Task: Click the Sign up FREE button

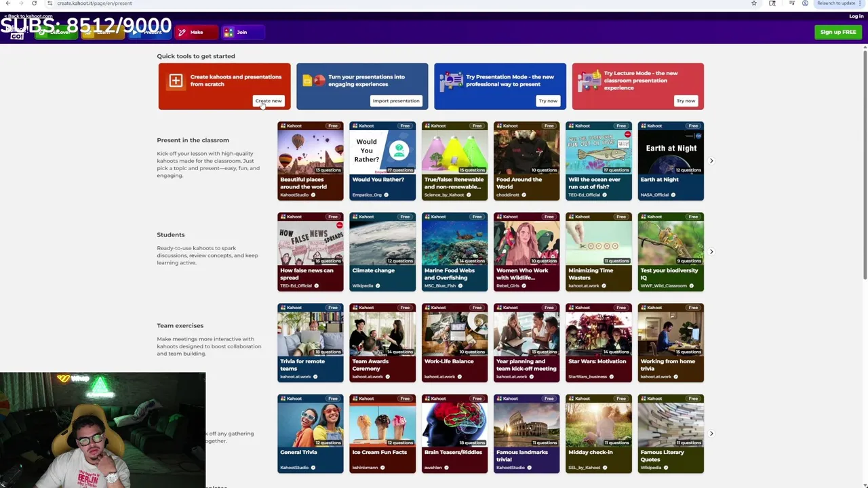Action: [838, 32]
